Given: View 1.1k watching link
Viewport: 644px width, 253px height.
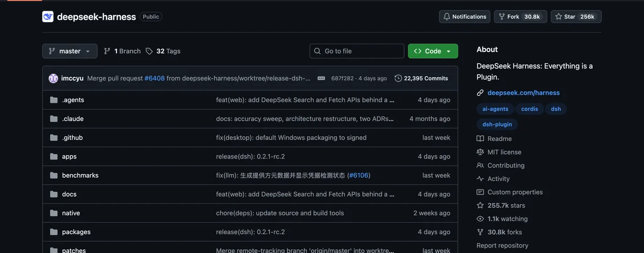Looking at the screenshot, I should pos(502,219).
